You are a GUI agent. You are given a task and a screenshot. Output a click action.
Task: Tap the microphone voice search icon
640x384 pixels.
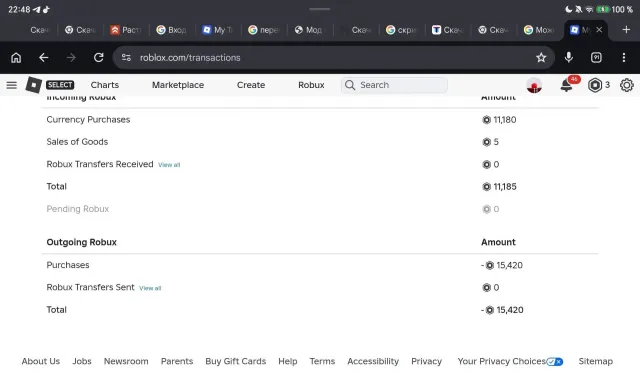pyautogui.click(x=569, y=58)
